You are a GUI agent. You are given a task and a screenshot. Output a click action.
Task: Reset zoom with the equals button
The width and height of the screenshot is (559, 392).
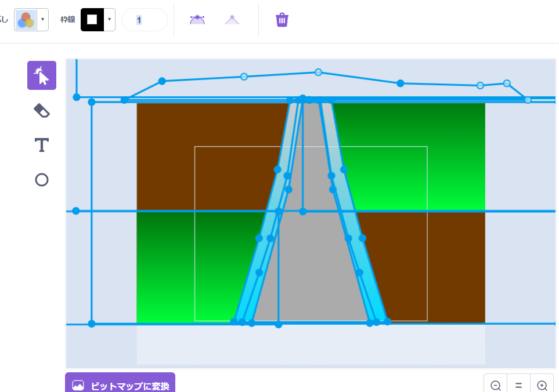coord(518,385)
